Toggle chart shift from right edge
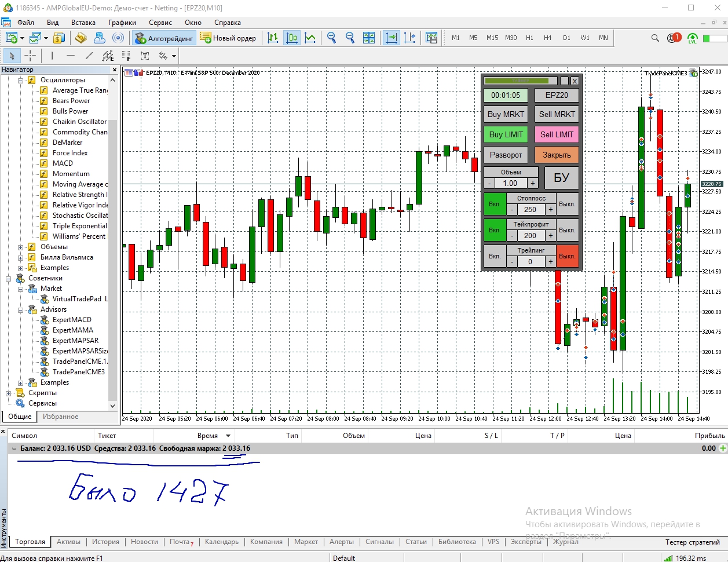The height and width of the screenshot is (562, 728). tap(410, 38)
